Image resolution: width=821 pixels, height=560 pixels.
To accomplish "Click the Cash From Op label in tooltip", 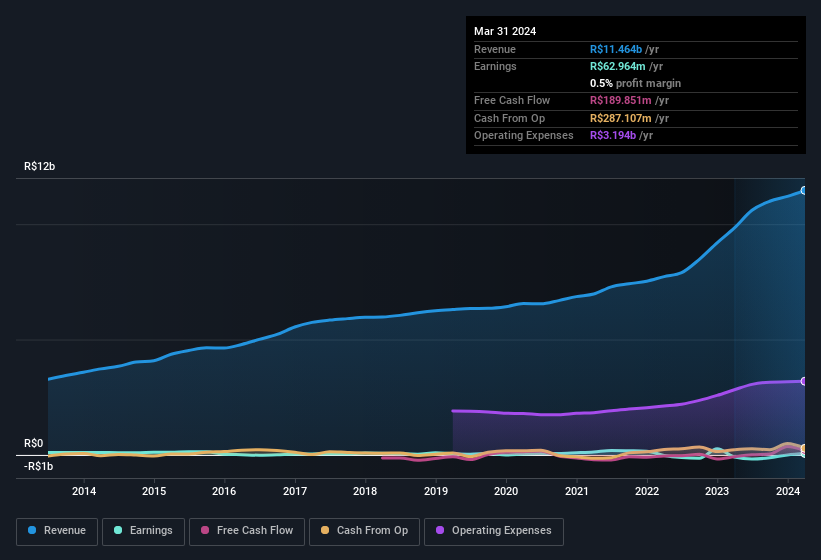I will pyautogui.click(x=509, y=118).
